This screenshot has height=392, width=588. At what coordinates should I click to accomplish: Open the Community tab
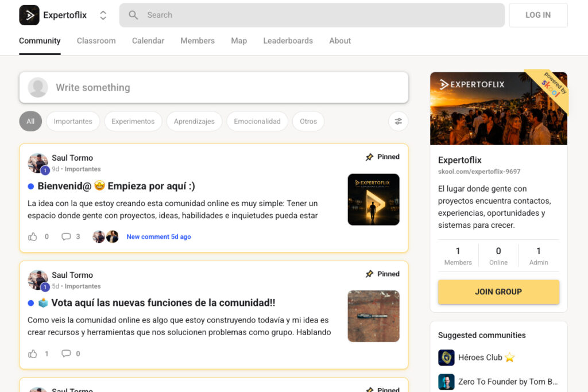coord(40,41)
